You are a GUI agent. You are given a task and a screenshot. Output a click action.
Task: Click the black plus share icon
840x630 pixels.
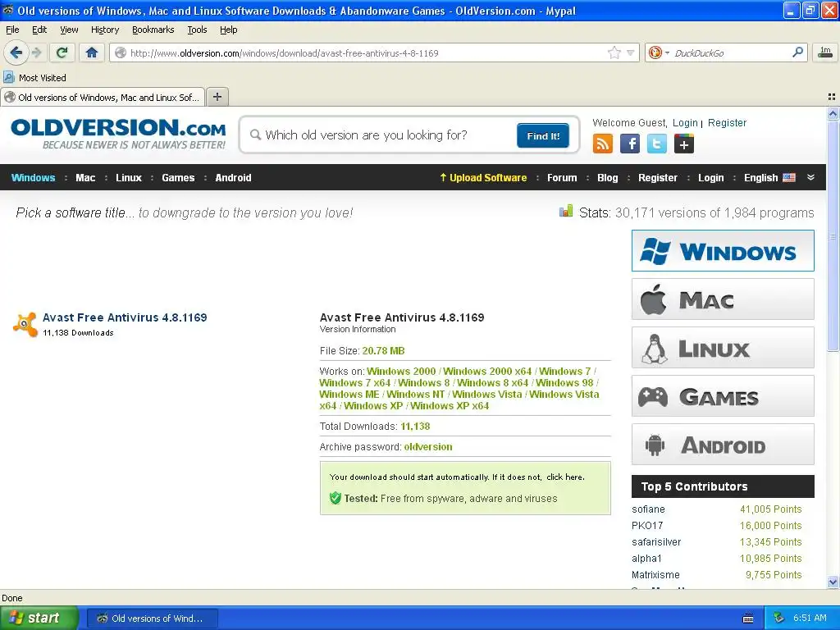[x=684, y=144]
